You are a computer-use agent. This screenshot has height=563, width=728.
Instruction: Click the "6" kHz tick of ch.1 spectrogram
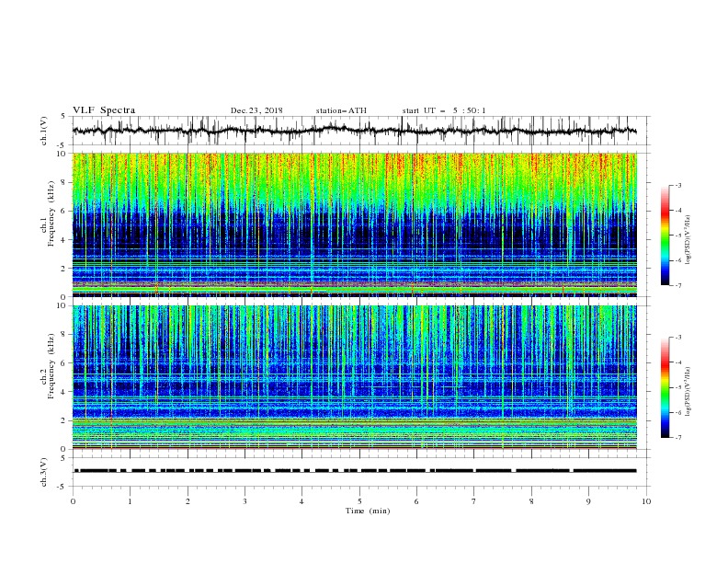tap(63, 211)
